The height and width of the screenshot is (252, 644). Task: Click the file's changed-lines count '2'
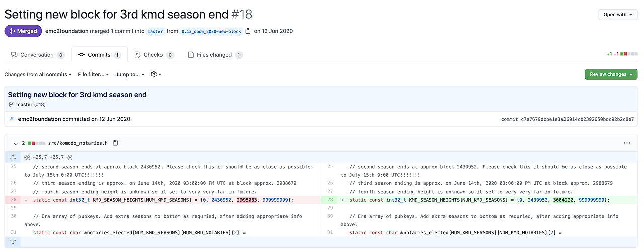pyautogui.click(x=23, y=143)
